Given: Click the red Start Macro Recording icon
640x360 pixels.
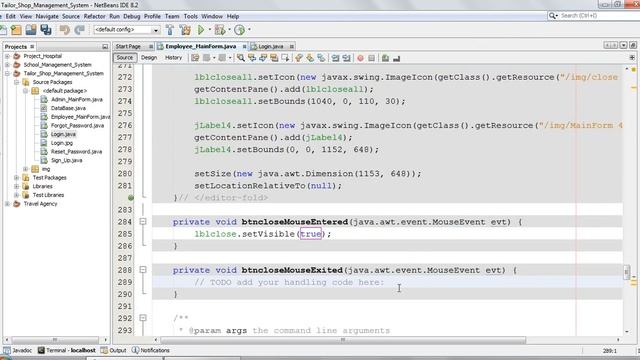Looking at the screenshot, I should click(x=360, y=58).
